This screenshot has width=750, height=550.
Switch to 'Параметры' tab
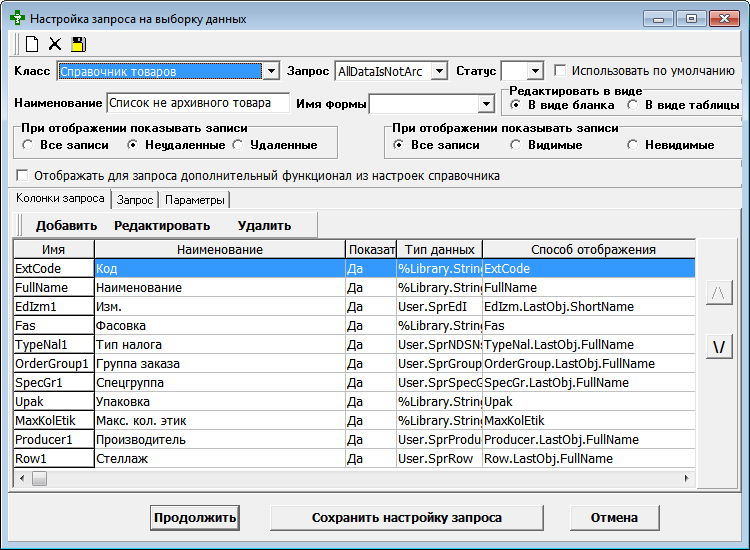click(195, 200)
